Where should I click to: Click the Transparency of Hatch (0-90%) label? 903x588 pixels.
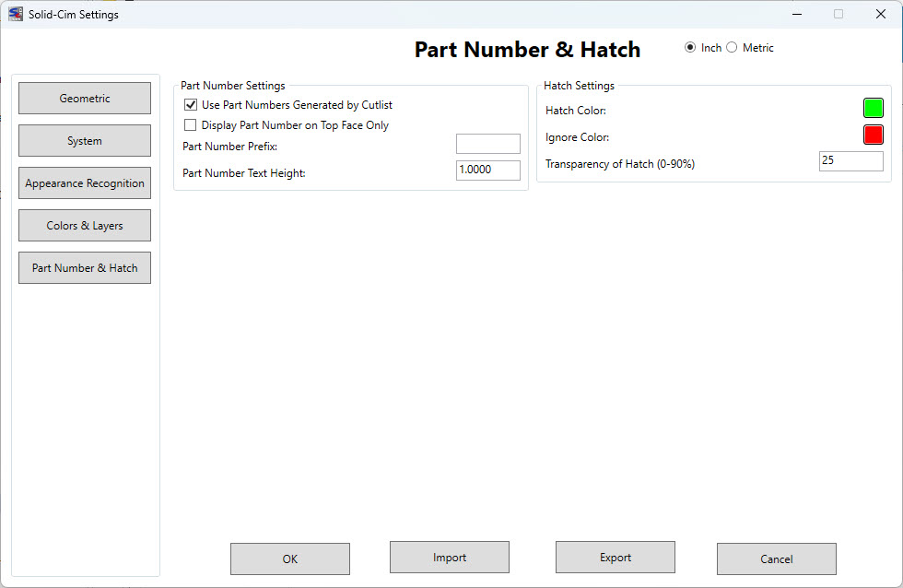[620, 163]
